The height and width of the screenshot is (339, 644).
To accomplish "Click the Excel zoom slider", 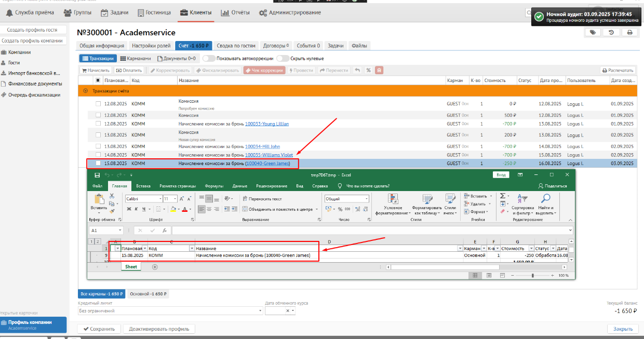I will [x=532, y=275].
